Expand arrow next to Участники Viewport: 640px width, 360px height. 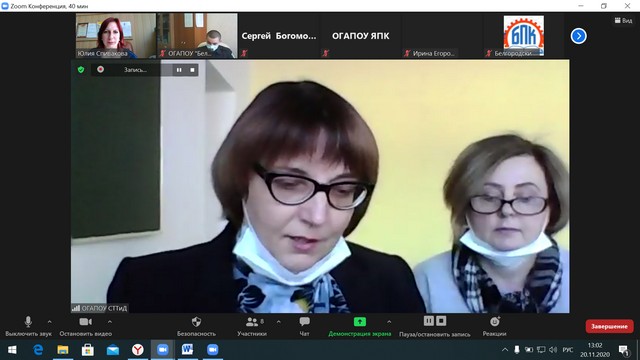278,322
